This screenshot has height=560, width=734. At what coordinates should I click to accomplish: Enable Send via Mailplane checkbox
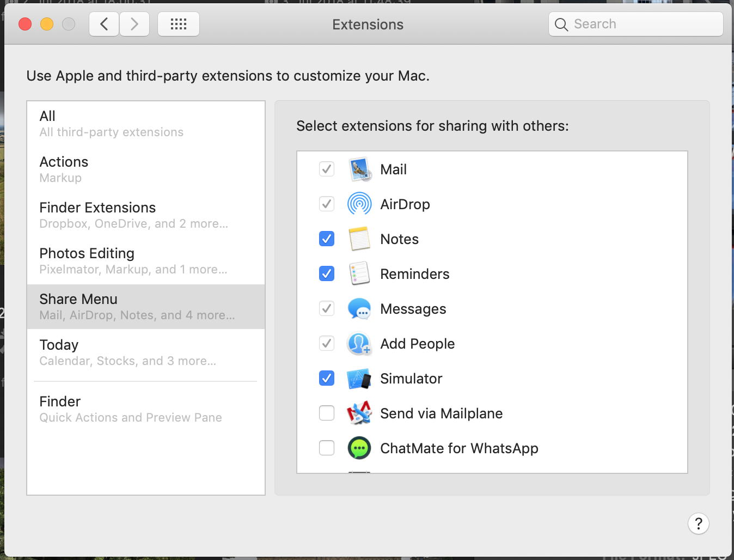tap(327, 413)
